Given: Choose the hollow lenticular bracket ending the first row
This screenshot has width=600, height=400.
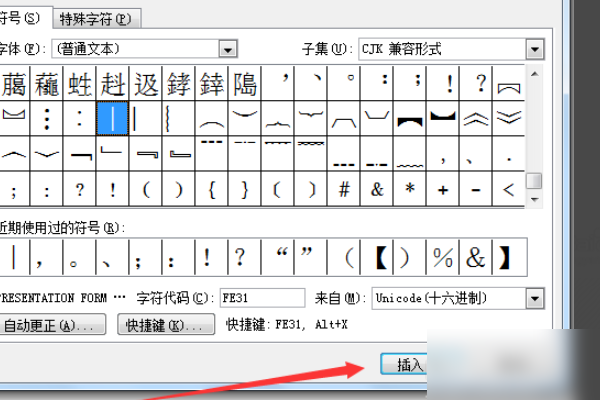Looking at the screenshot, I should 509,83.
